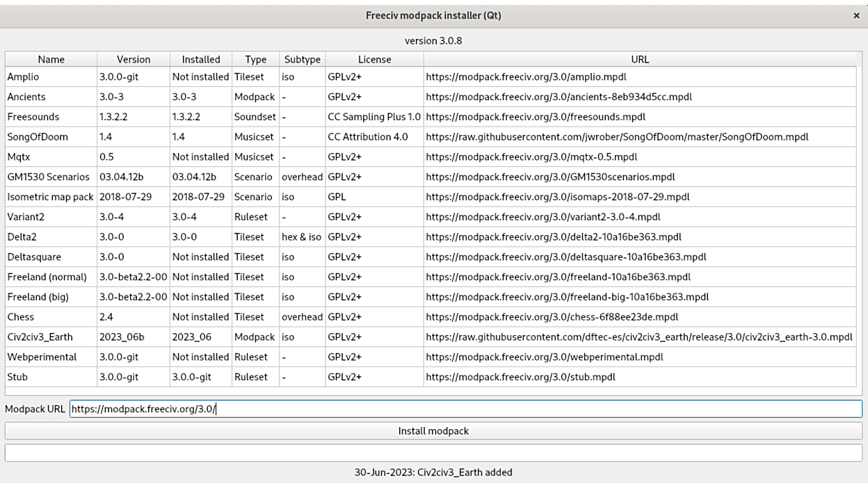Click the URL column header
The width and height of the screenshot is (868, 488).
(x=639, y=59)
